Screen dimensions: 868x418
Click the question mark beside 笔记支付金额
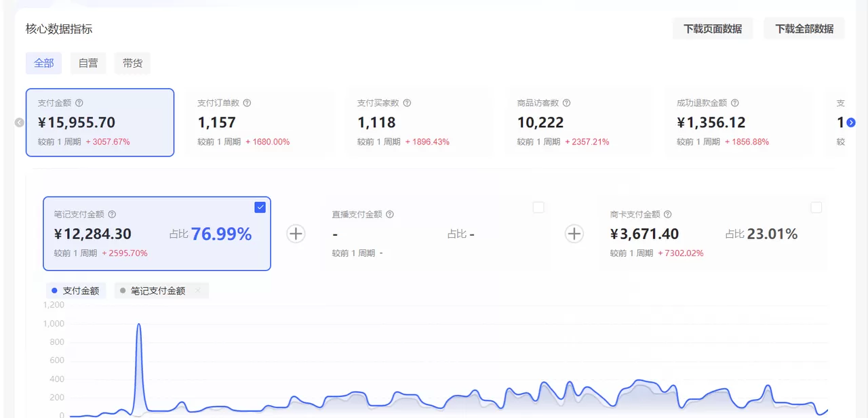113,214
